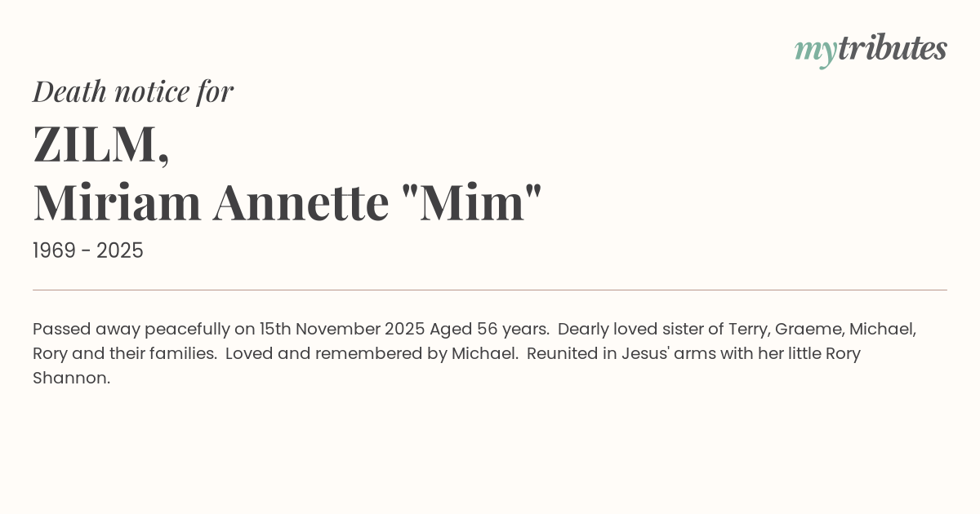Click the words "Passed away peacefully"
The height and width of the screenshot is (514, 980).
131,330
